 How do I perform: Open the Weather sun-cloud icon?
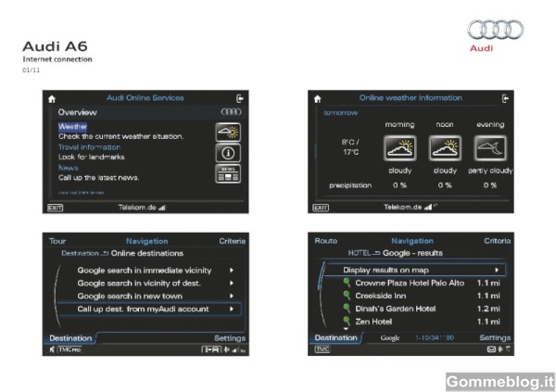tap(228, 133)
